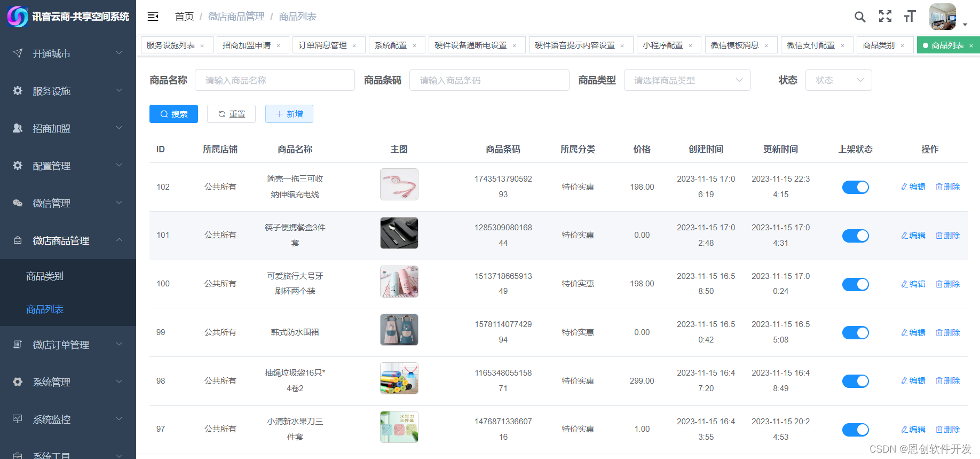Close the 硬件设备通断电设置 tab
980x459 pixels.
pos(514,46)
